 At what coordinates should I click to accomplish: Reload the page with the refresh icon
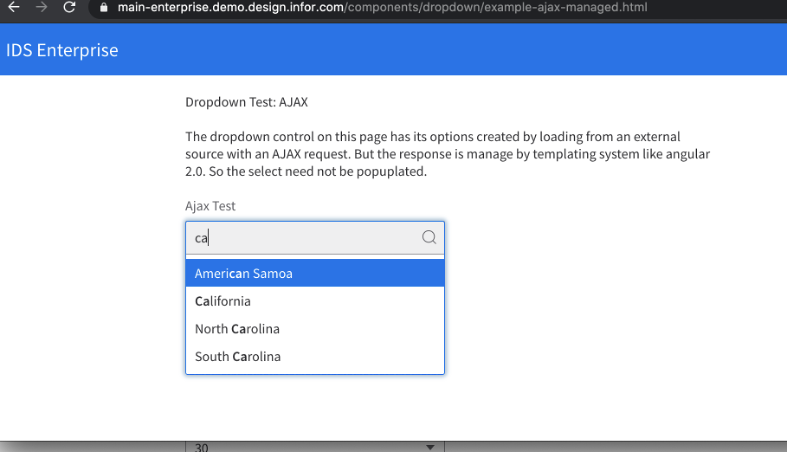pyautogui.click(x=69, y=7)
